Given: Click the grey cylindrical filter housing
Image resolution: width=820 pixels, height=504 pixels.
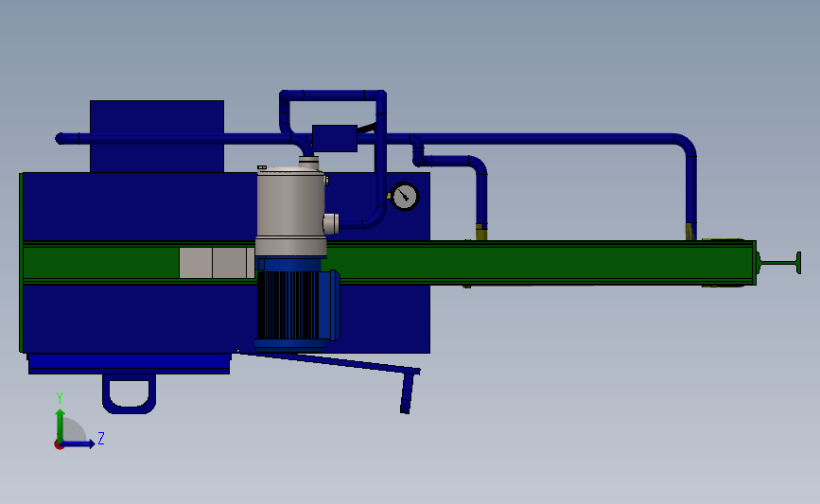Looking at the screenshot, I should [x=290, y=212].
